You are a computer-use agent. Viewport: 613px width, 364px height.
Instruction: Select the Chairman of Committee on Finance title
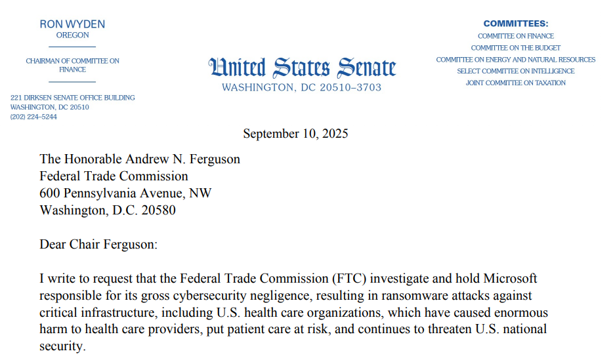click(x=72, y=65)
